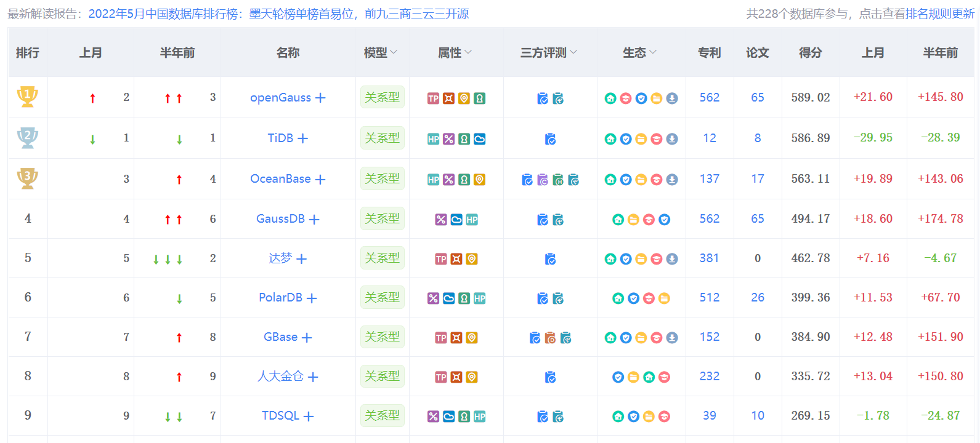This screenshot has width=980, height=443.
Task: Open the TDSQL database name link
Action: [x=280, y=415]
